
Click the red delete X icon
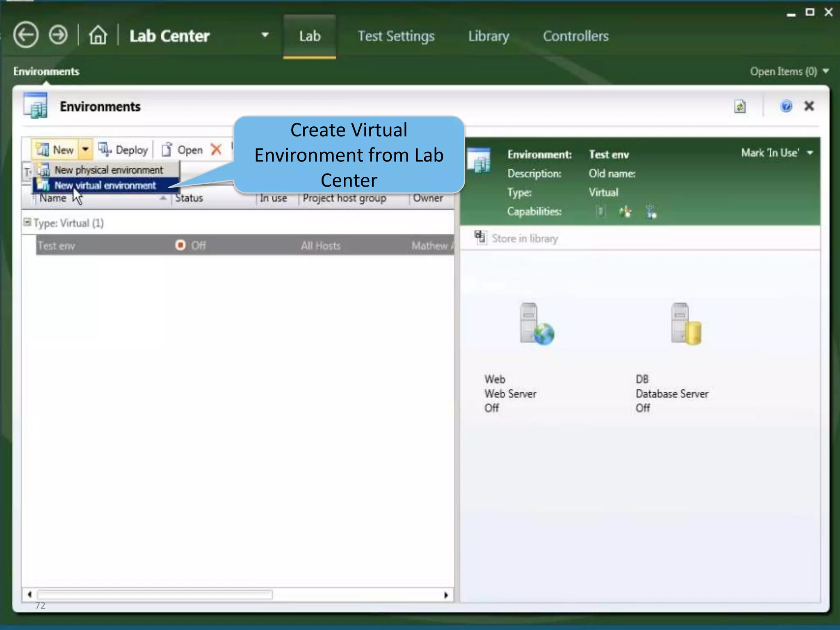(216, 150)
